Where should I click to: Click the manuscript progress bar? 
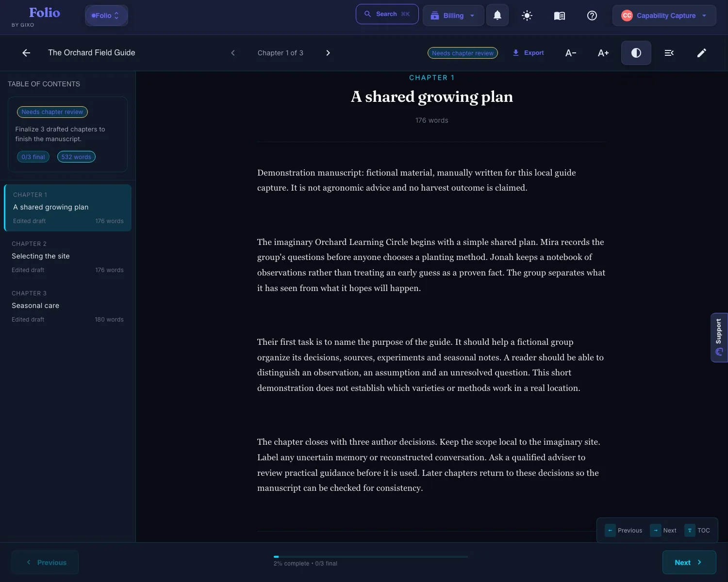click(371, 557)
